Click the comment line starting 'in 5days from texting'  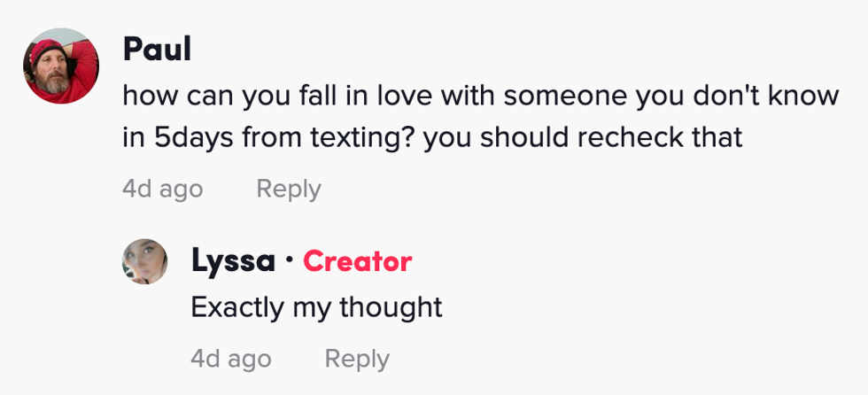click(x=432, y=139)
